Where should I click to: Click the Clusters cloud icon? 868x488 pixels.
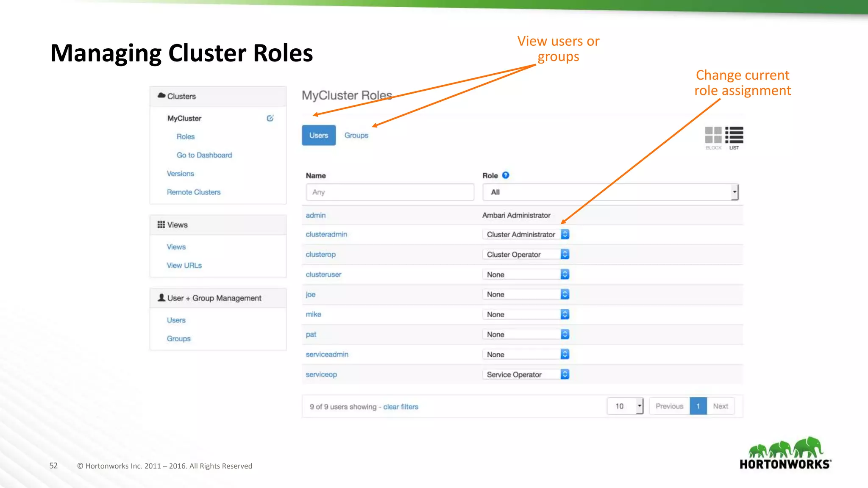click(161, 96)
